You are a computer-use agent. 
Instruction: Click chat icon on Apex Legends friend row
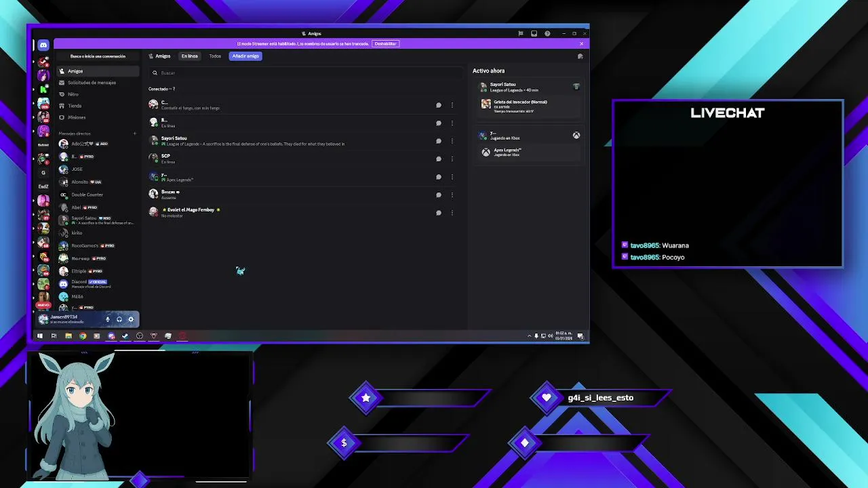coord(439,177)
